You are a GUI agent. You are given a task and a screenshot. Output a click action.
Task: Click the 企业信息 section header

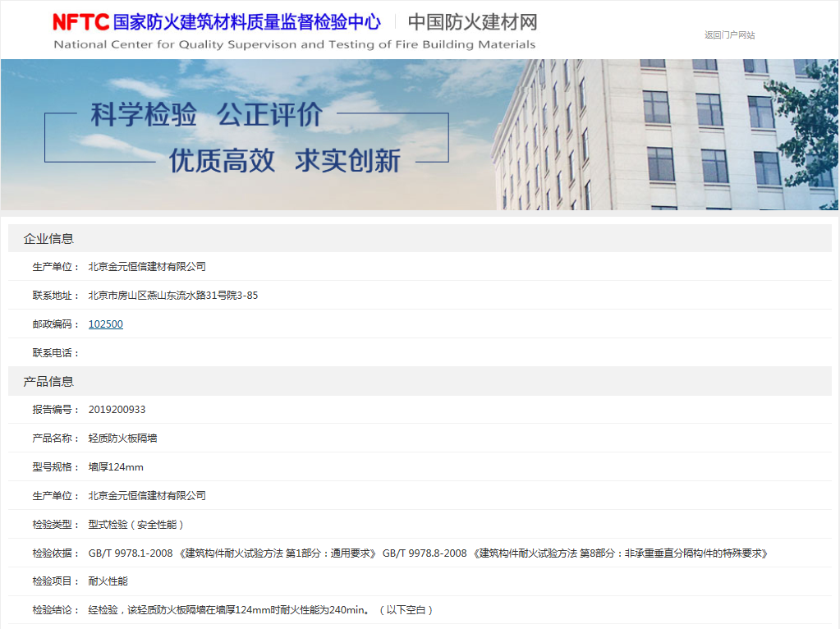click(48, 239)
